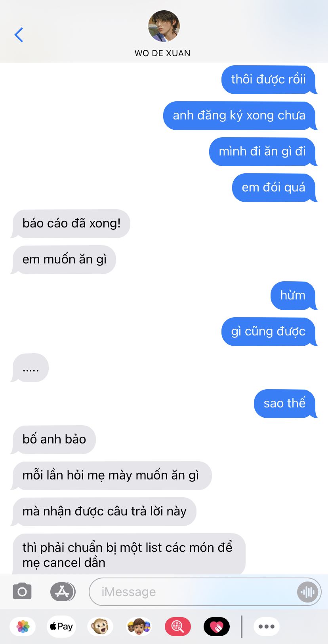Open the monkey Animoji app
Viewport: 328px width, 644px height.
(100, 627)
